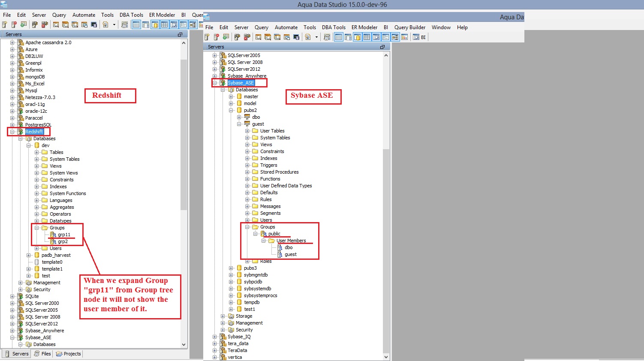
Task: Click green table server icon in right window toolbar
Action: pyautogui.click(x=226, y=37)
